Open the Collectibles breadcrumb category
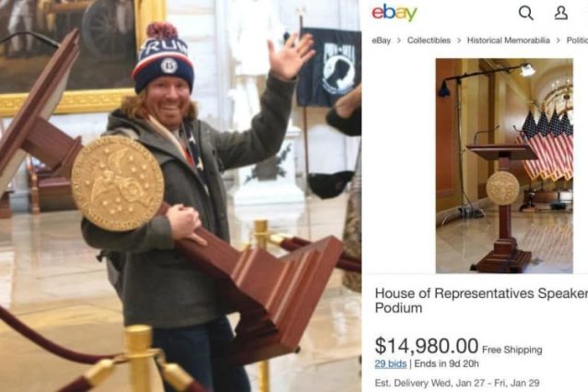 (x=429, y=41)
